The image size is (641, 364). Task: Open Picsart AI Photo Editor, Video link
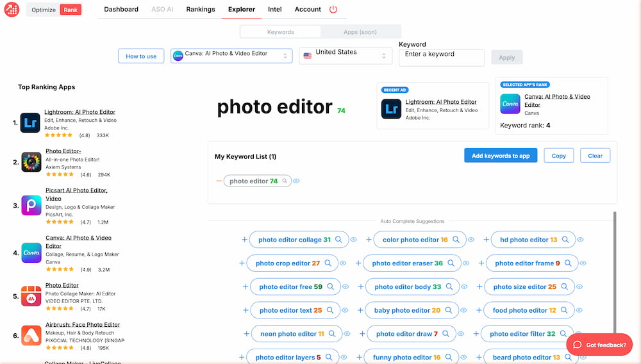(x=76, y=194)
